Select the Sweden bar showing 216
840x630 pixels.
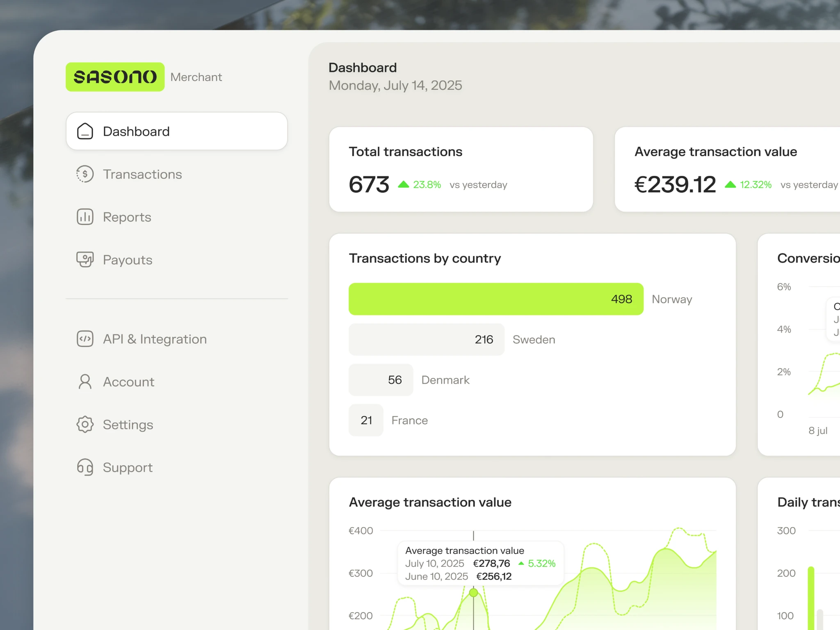[x=427, y=339]
